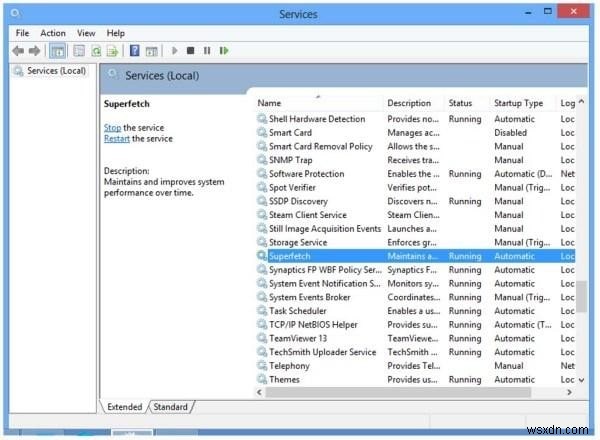Select Synaptics FP WBF Policy service
Image resolution: width=600 pixels, height=440 pixels.
416,270
